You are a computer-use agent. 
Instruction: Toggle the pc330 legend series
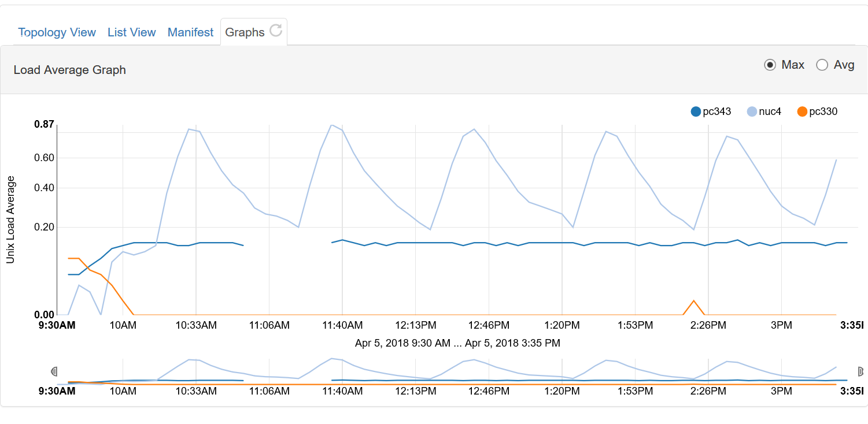(817, 111)
